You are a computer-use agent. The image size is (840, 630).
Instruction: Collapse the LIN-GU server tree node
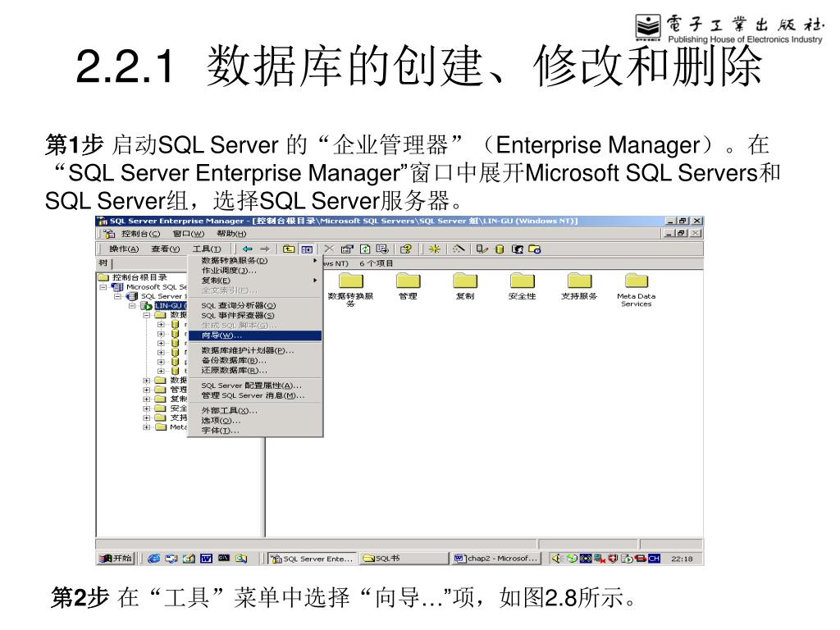coord(132,306)
